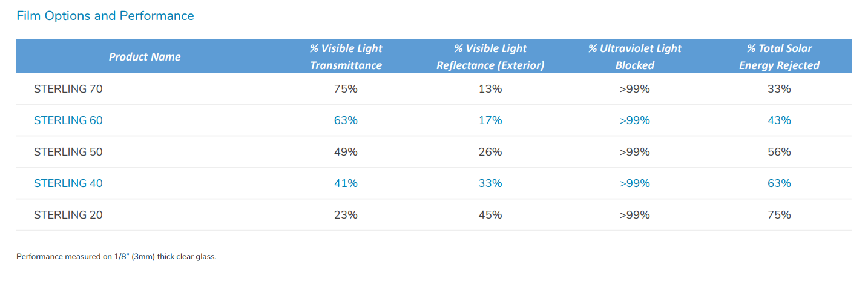
Task: Click the % Ultraviolet Light Blocked header
Action: click(x=634, y=57)
